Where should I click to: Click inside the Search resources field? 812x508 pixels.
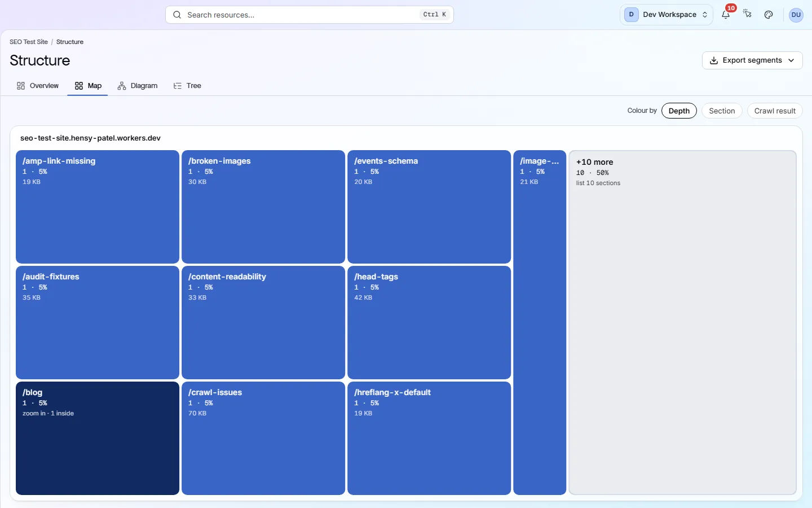310,15
